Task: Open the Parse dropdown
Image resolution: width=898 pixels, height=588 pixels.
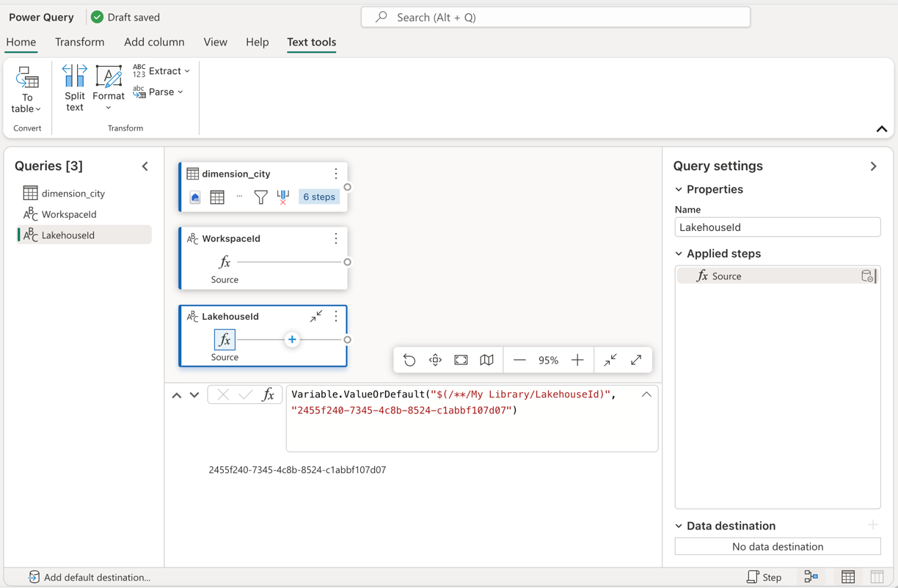Action: 158,92
